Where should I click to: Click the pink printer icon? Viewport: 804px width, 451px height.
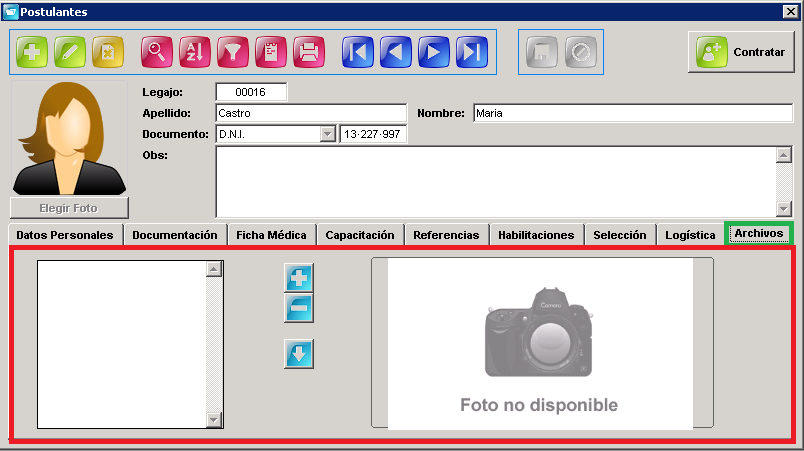tap(309, 52)
